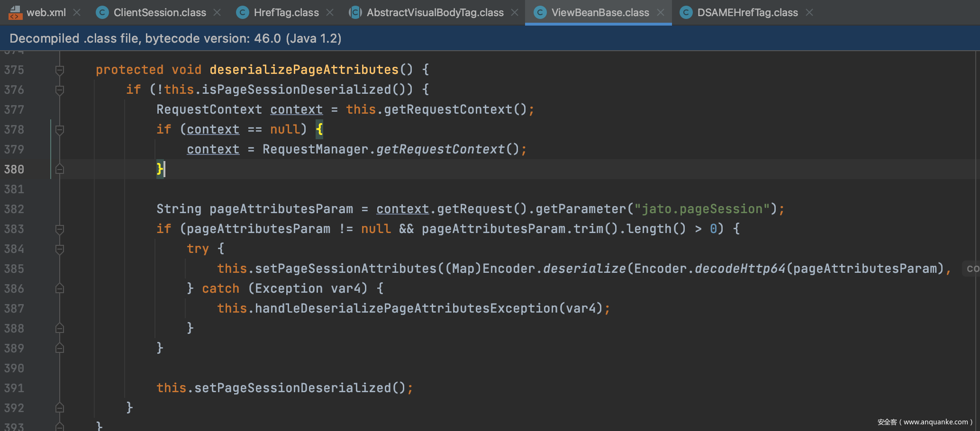Select the HrefTag.class tab
The image size is (980, 431).
click(x=286, y=13)
